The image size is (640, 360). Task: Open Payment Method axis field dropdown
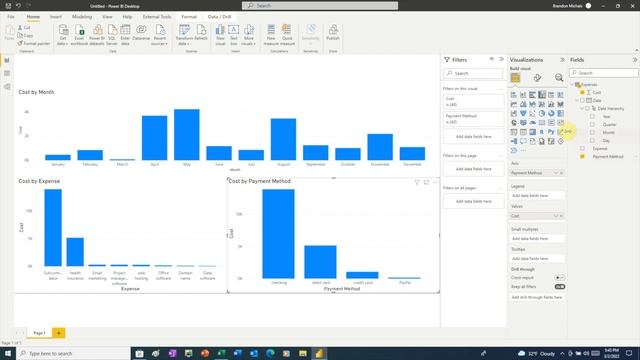[556, 173]
